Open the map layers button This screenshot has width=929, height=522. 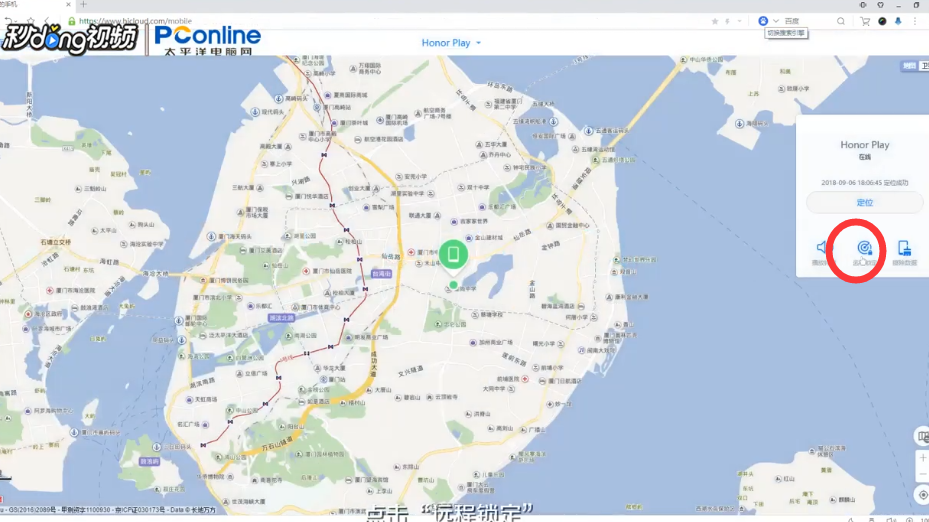pos(922,437)
